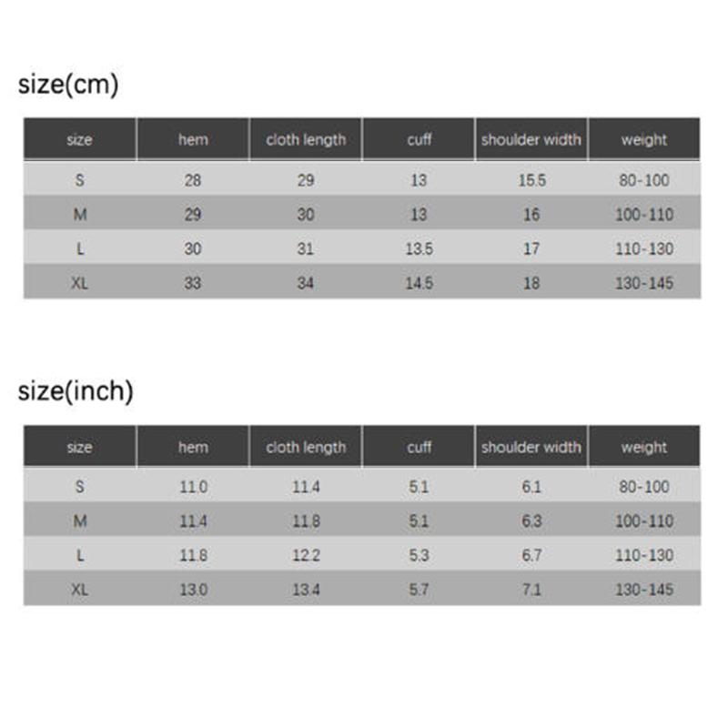Image resolution: width=728 pixels, height=728 pixels.
Task: Click weight 80-100 in the cm table
Action: [644, 180]
